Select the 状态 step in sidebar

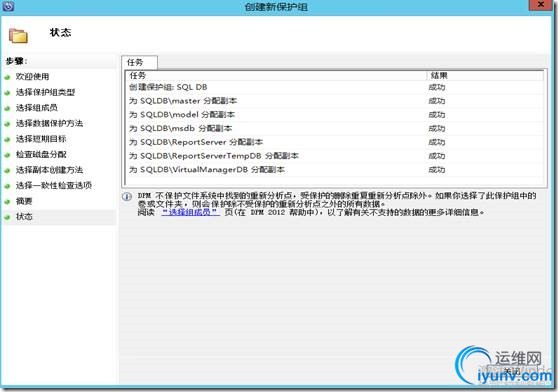(x=24, y=216)
